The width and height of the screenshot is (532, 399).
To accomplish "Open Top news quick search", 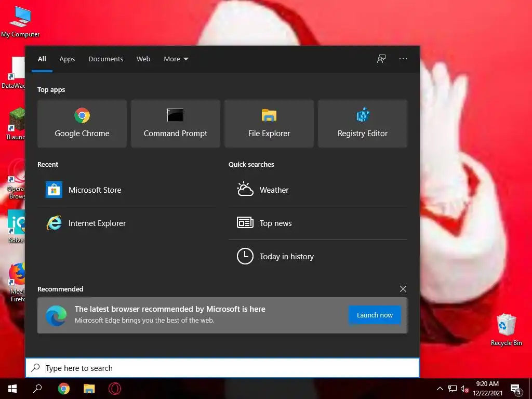I will pos(317,223).
